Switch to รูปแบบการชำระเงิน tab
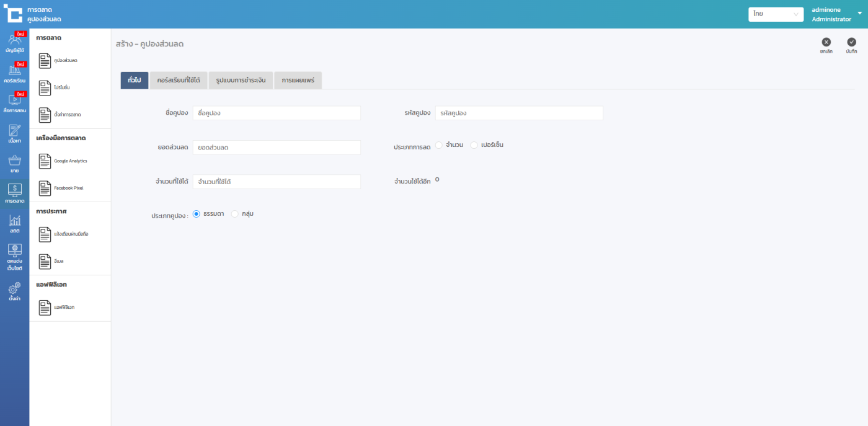Image resolution: width=868 pixels, height=426 pixels. pyautogui.click(x=241, y=81)
